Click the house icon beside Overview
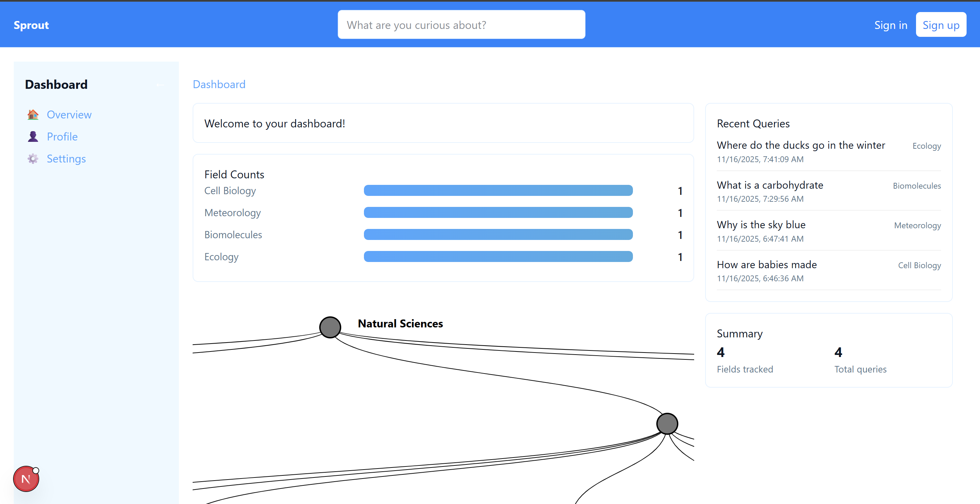 point(33,115)
